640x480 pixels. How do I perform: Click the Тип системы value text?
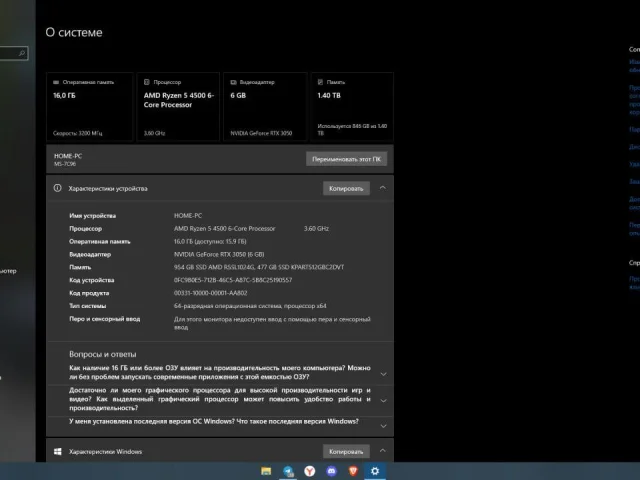pyautogui.click(x=250, y=306)
